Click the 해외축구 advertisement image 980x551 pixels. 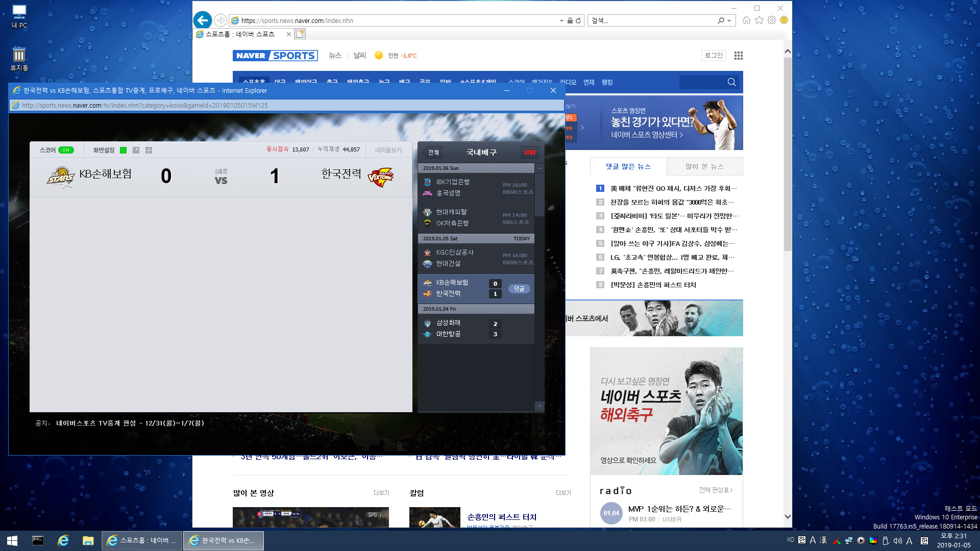click(666, 411)
